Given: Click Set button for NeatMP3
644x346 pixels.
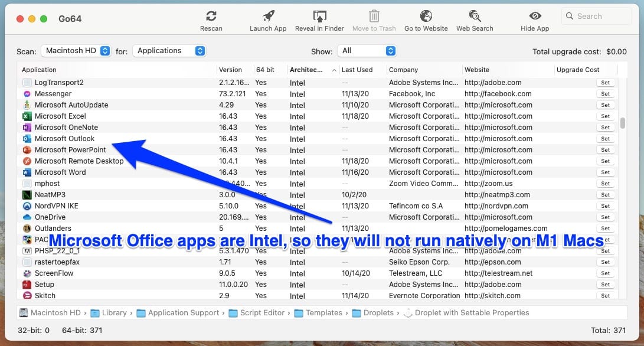Looking at the screenshot, I should point(606,195).
